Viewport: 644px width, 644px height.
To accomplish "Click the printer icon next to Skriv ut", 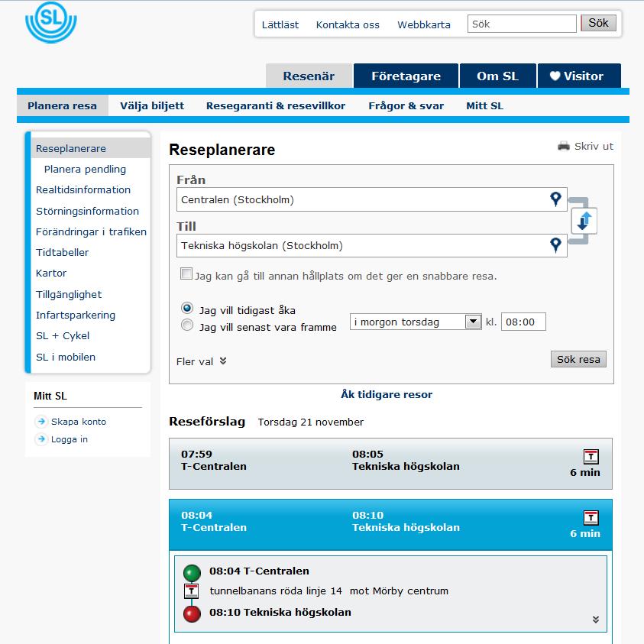I will pos(564,146).
